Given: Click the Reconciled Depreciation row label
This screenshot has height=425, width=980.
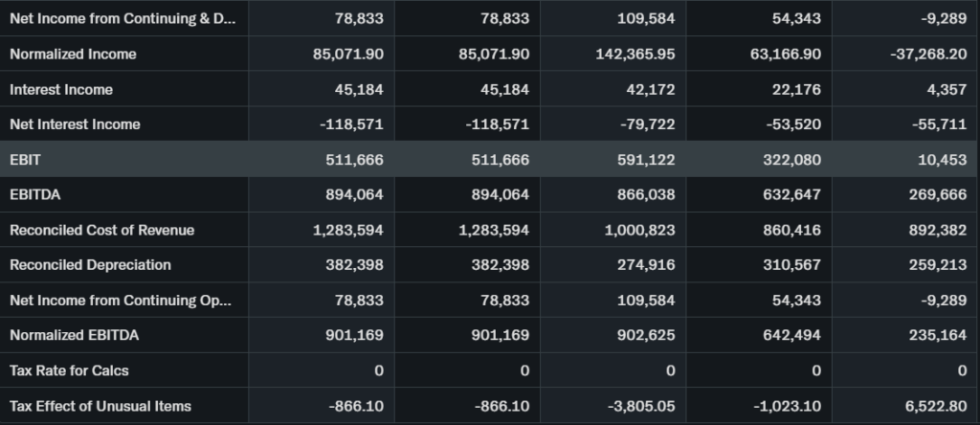Looking at the screenshot, I should point(90,265).
